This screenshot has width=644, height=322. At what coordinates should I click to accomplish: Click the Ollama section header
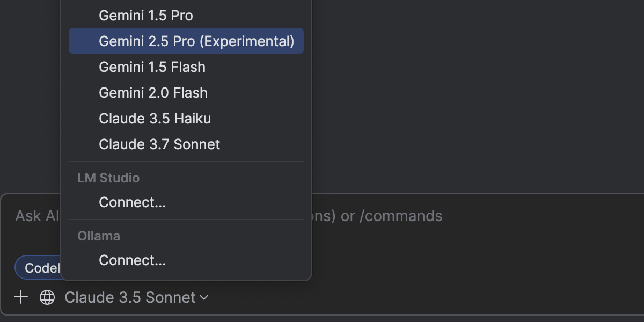[x=99, y=236]
